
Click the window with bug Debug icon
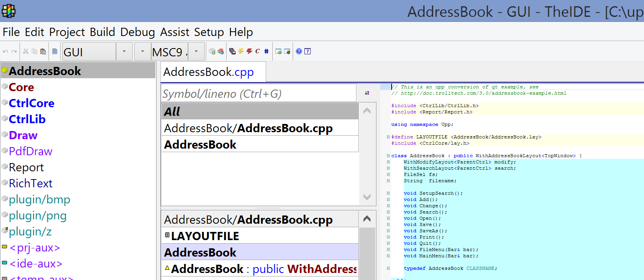(287, 51)
